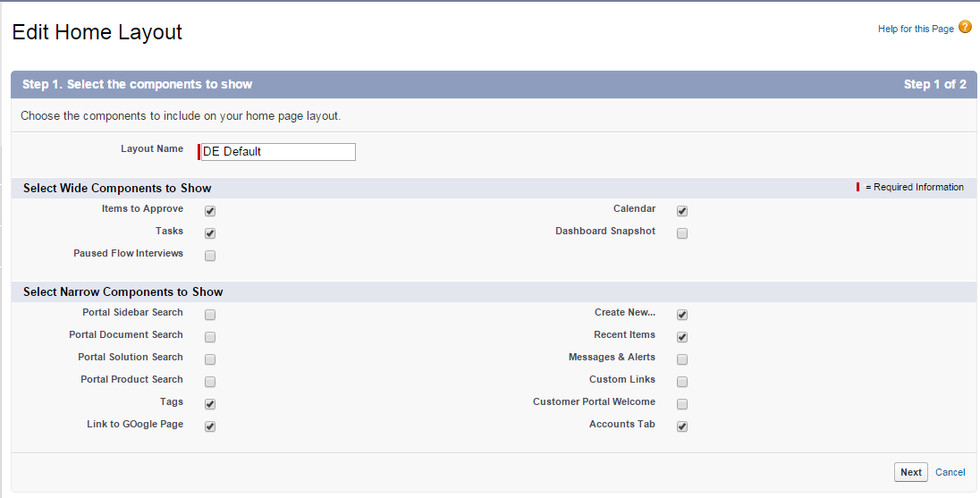This screenshot has height=498, width=980.
Task: Check the Portal Document Search checkbox
Action: pos(210,338)
